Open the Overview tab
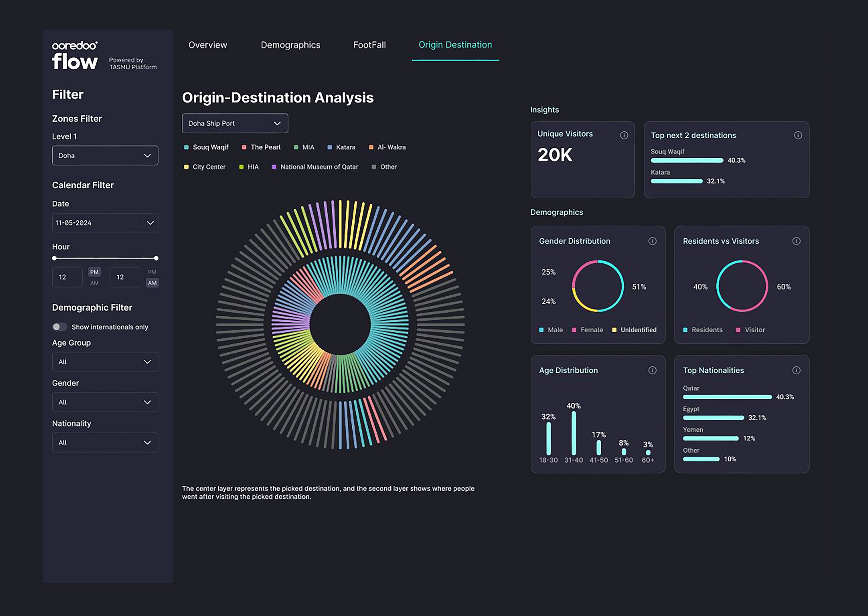 pos(208,45)
